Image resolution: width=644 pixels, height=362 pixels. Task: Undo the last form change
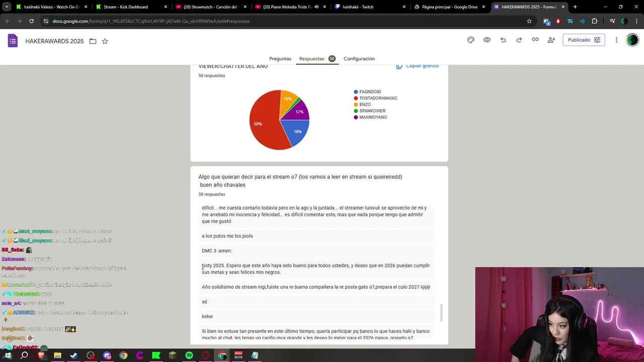(503, 40)
